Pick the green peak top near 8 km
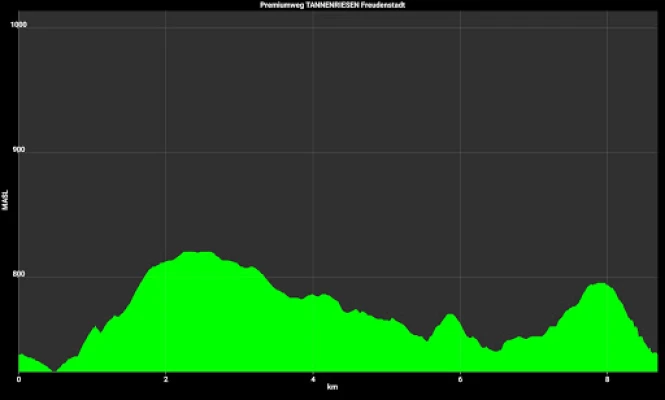Viewport: 665px width, 400px height. pos(598,285)
